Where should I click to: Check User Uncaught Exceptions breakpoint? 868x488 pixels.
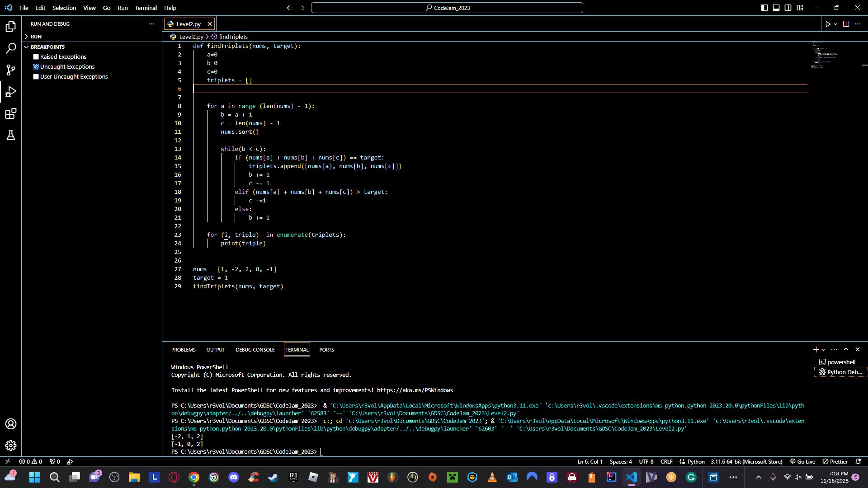click(x=36, y=77)
